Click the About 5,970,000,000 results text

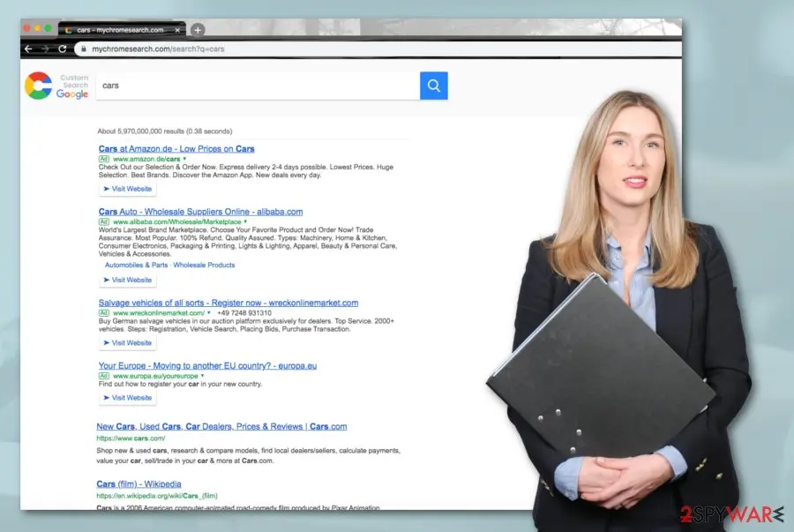pyautogui.click(x=165, y=131)
